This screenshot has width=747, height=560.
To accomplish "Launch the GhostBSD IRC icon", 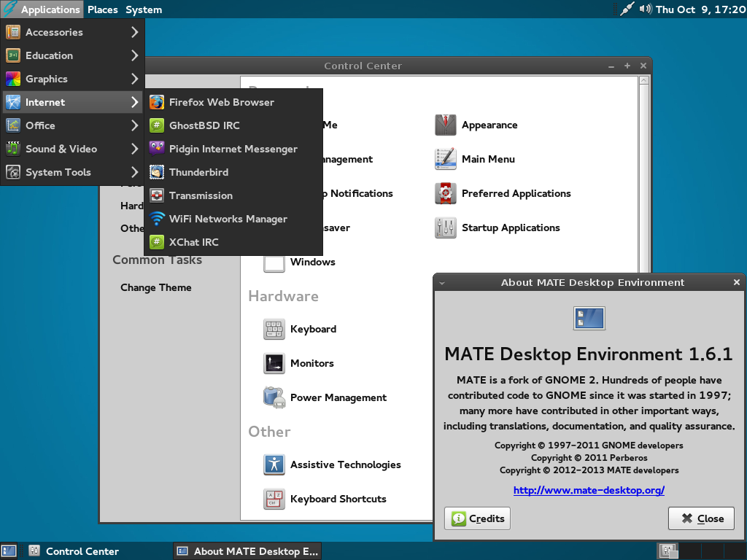I will click(x=157, y=125).
